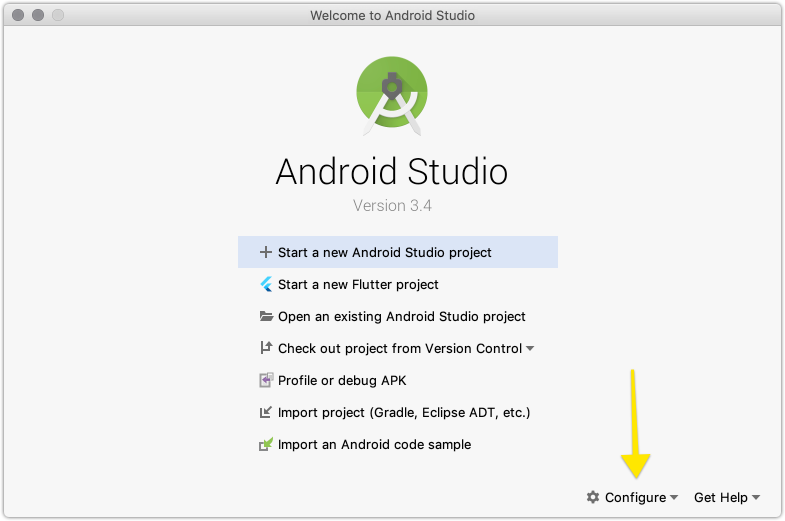Click the Android Studio title text
The image size is (785, 521).
pyautogui.click(x=392, y=172)
